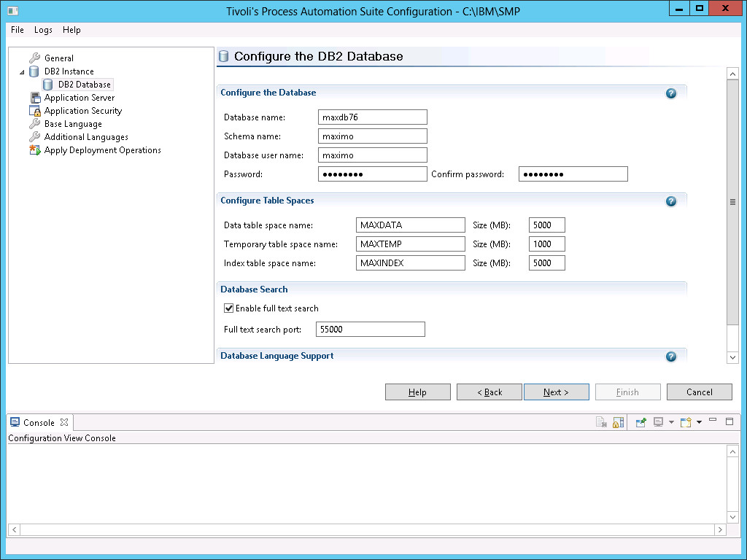This screenshot has width=747, height=560.
Task: Open the Open Console dropdown arrow
Action: [x=699, y=422]
